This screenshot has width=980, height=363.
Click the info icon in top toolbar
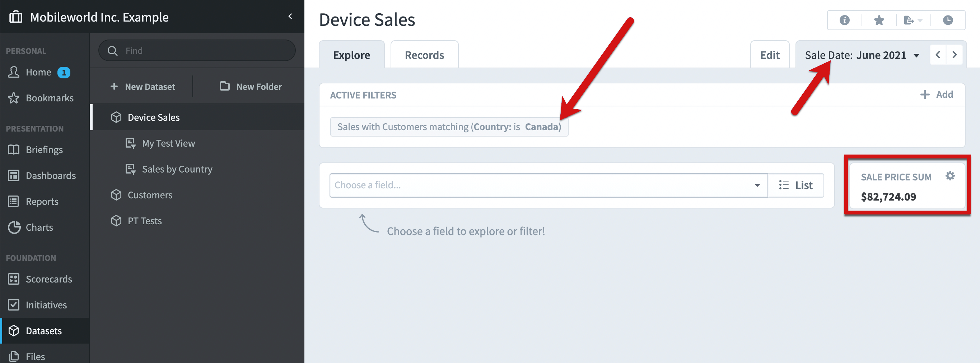(x=844, y=20)
